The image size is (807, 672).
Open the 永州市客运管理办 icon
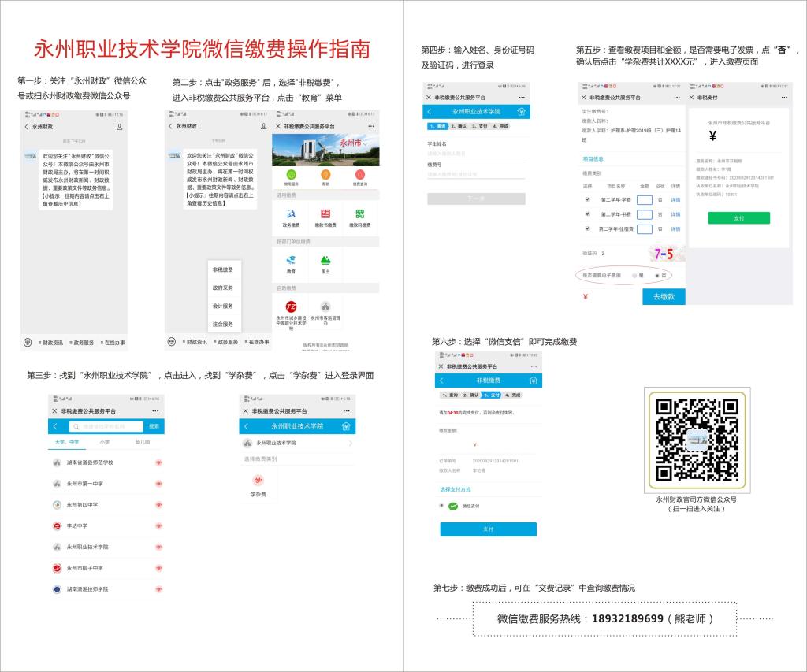[x=325, y=306]
